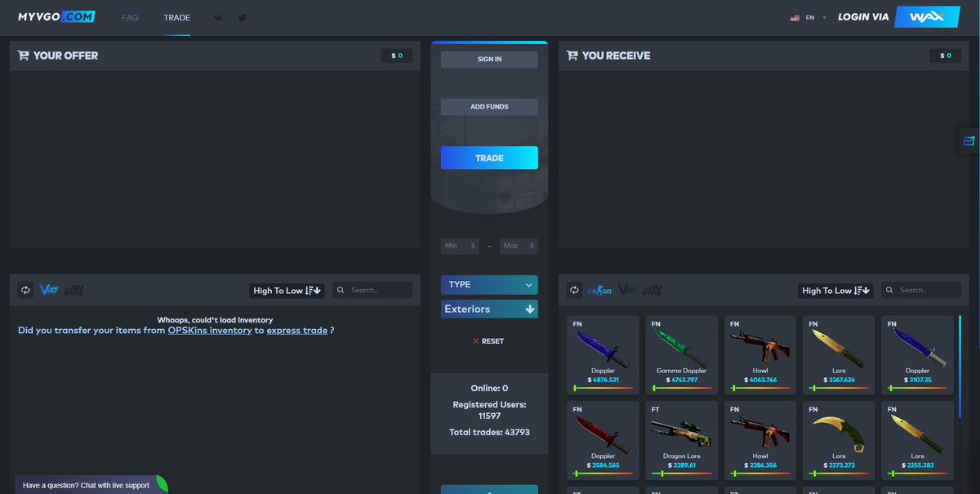Open the VK social page icon
This screenshot has height=494, width=980.
pyautogui.click(x=217, y=17)
